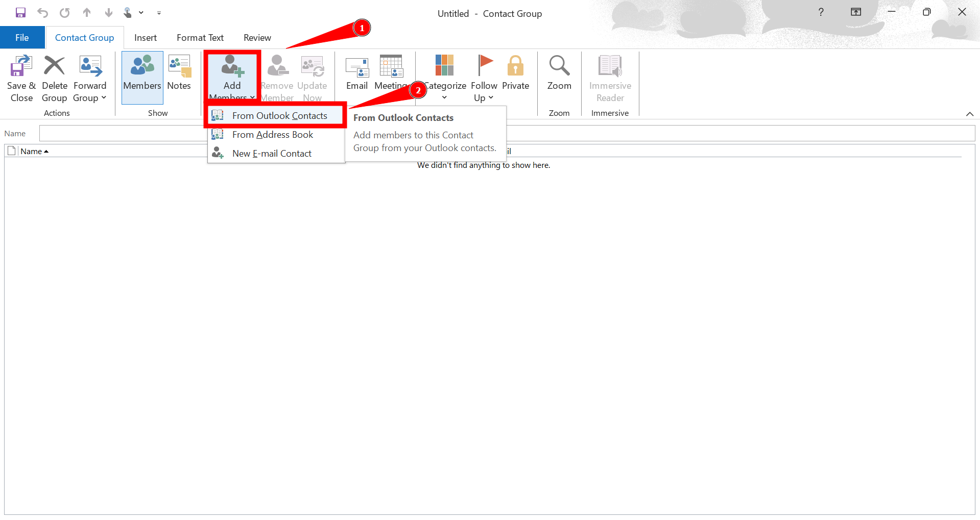
Task: Switch to the Format Text ribbon tab
Action: click(200, 37)
